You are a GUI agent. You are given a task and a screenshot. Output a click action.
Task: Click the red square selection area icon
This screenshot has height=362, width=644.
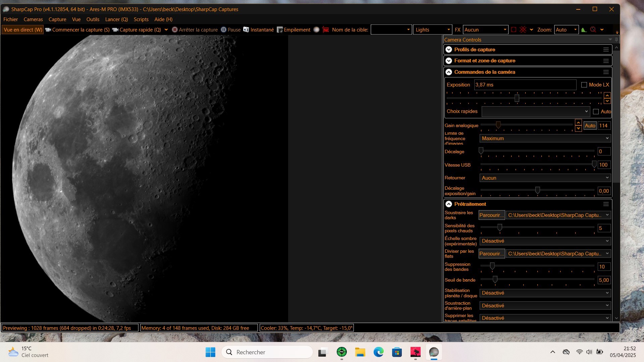[514, 30]
